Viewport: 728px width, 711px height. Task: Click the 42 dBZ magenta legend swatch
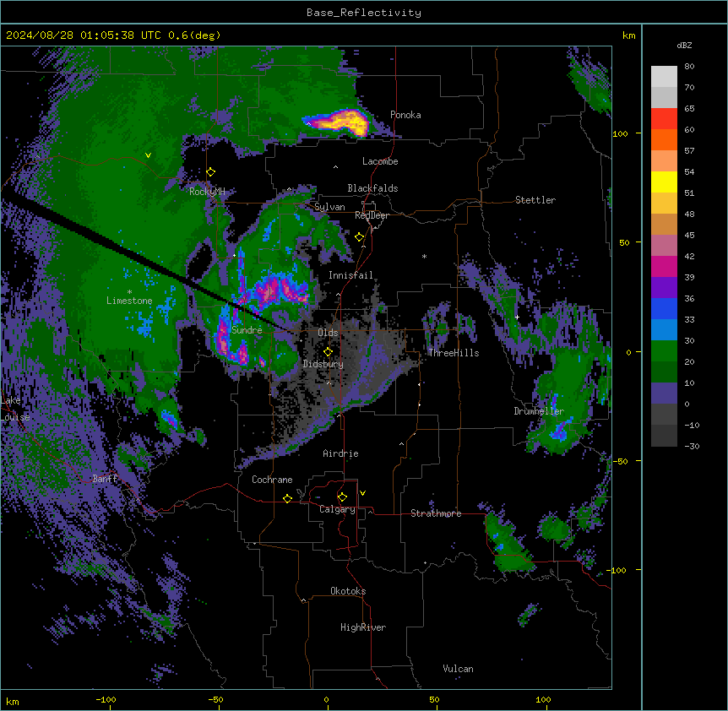[664, 266]
